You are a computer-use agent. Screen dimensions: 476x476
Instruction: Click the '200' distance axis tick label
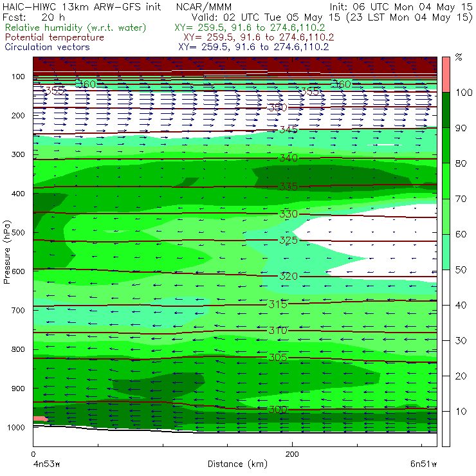(292, 454)
